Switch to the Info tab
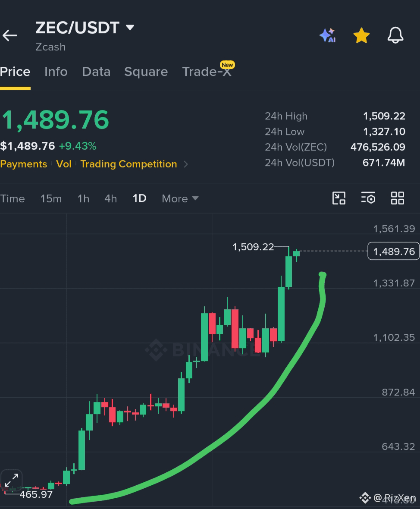420x509 pixels. tap(56, 72)
